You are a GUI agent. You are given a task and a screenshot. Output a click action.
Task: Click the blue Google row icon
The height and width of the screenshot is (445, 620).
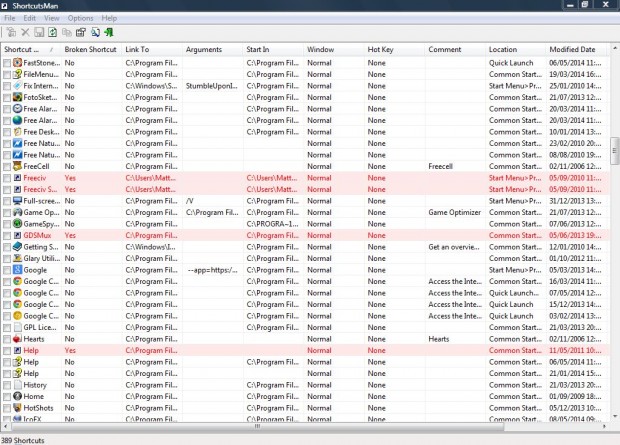click(17, 270)
